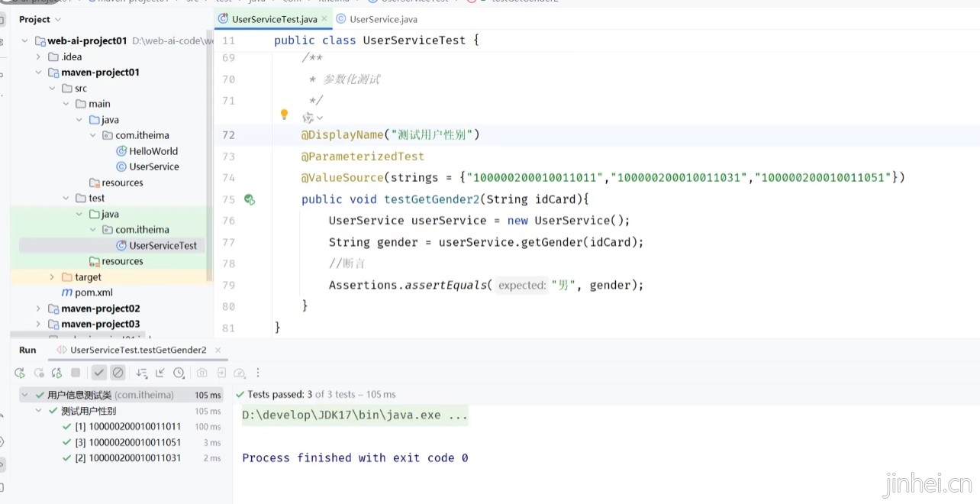
Task: Click collapse all tests icon in Run toolbar
Action: 160,373
